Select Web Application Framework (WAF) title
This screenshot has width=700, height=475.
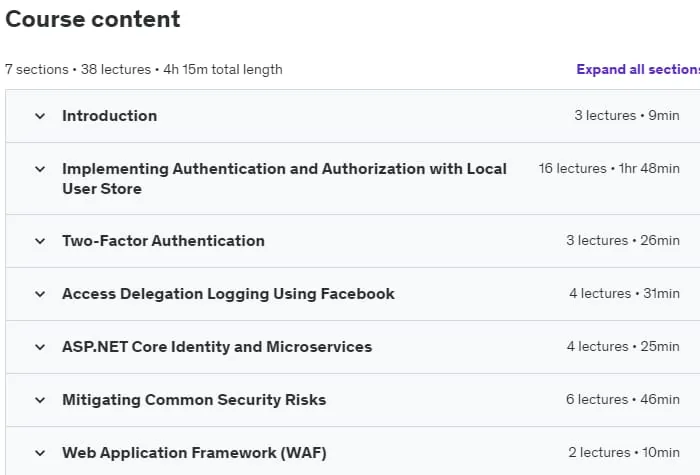pyautogui.click(x=194, y=453)
